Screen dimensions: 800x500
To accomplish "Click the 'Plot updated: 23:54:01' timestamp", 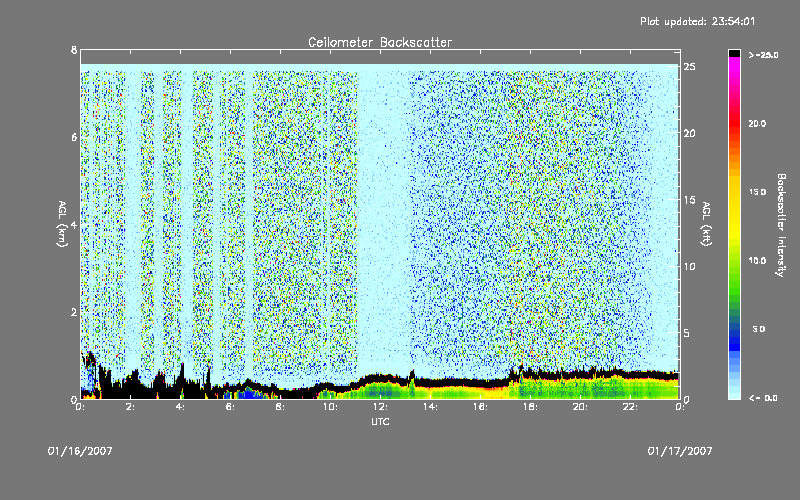I will (x=697, y=21).
